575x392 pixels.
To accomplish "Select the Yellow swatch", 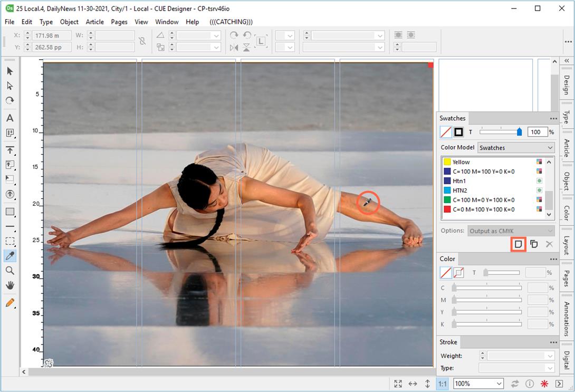I will click(461, 162).
